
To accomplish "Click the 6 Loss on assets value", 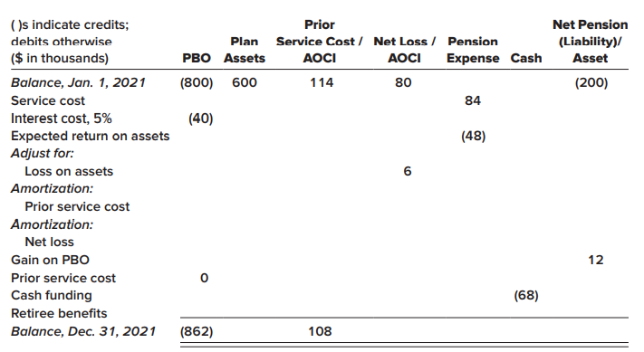I will tap(407, 171).
